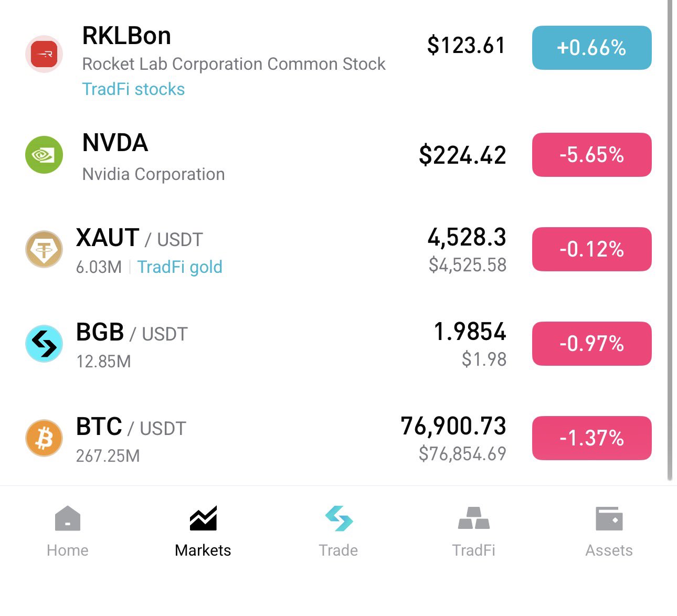Viewport: 677px width, 616px height.
Task: Open the TradFi gold bars icon
Action: [x=474, y=518]
